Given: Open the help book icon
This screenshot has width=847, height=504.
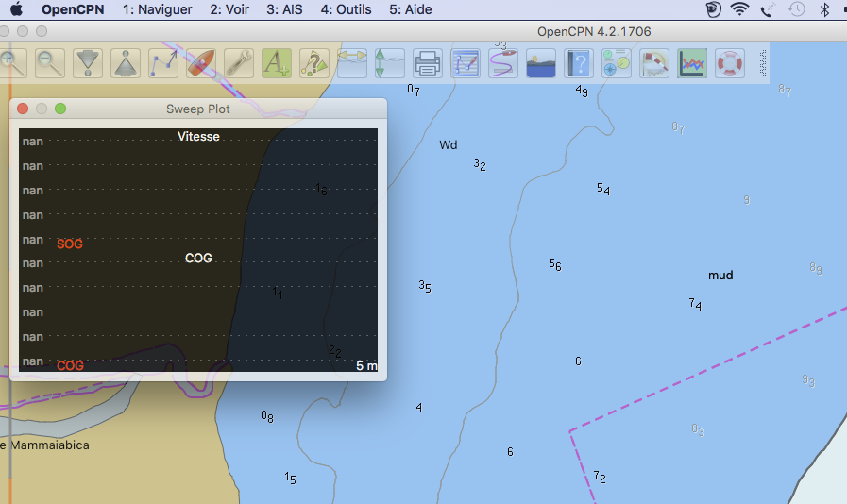Looking at the screenshot, I should (578, 63).
